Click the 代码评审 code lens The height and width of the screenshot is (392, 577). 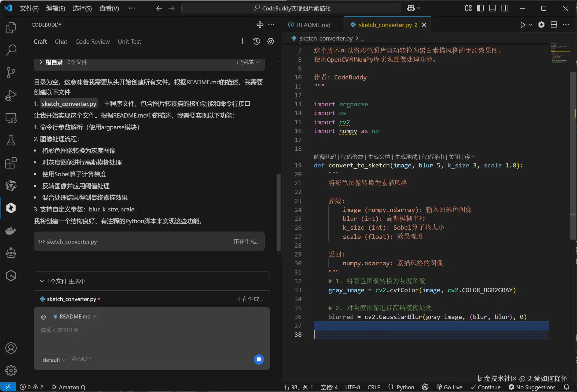(x=433, y=157)
